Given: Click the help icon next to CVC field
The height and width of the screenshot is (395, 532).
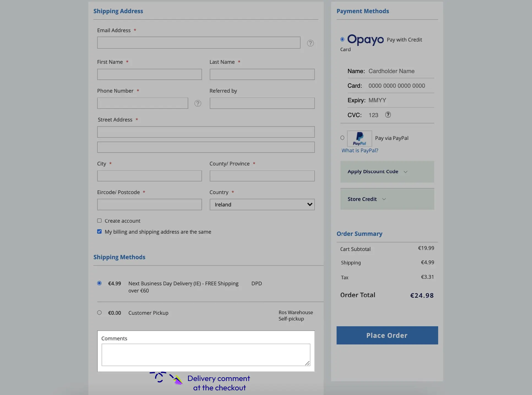Looking at the screenshot, I should point(388,115).
